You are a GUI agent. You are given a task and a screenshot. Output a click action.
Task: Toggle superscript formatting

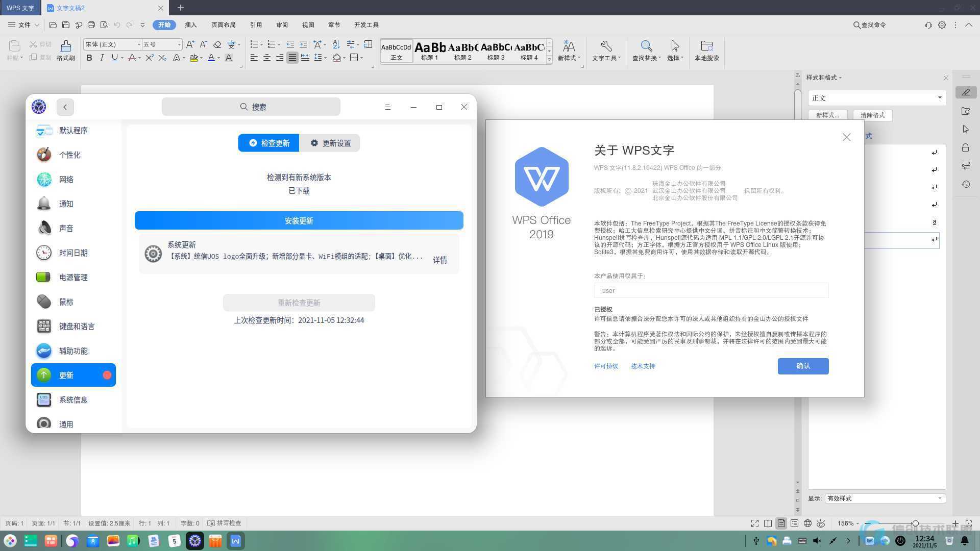click(x=150, y=58)
